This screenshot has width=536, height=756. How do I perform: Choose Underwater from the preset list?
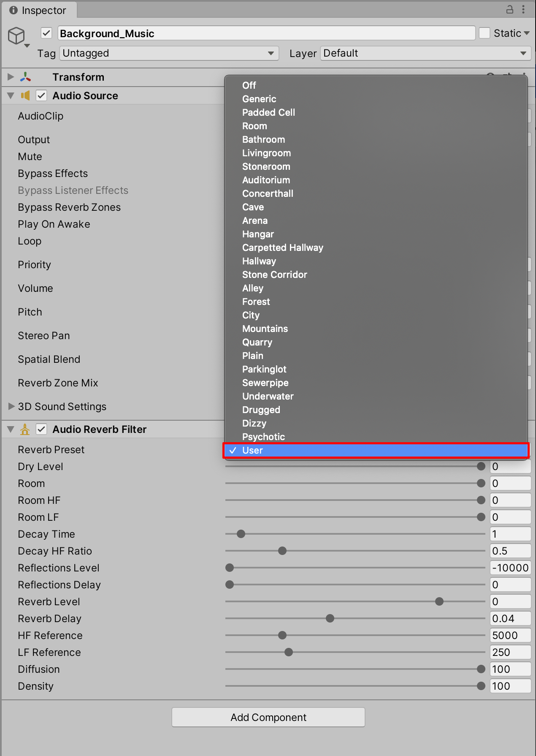coord(268,396)
